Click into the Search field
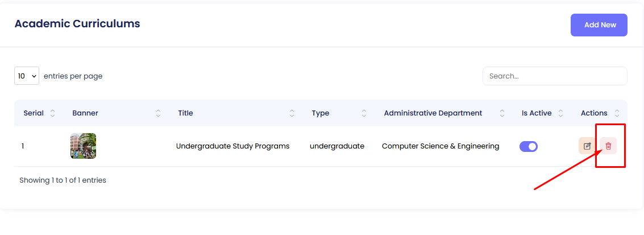 [555, 76]
